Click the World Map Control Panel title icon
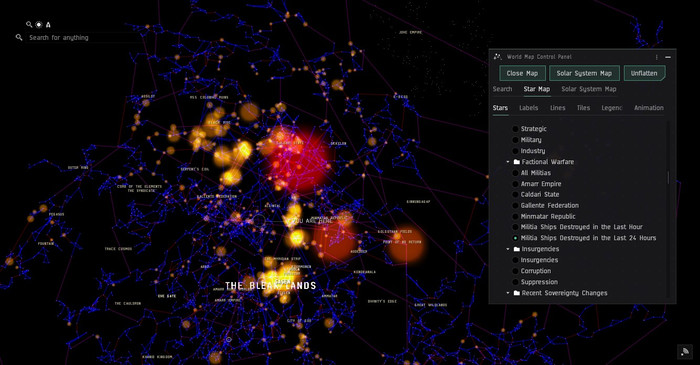700x365 pixels. [x=498, y=57]
